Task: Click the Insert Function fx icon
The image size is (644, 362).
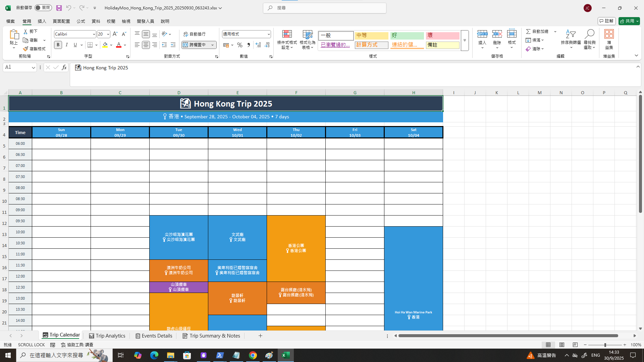Action: pyautogui.click(x=64, y=67)
